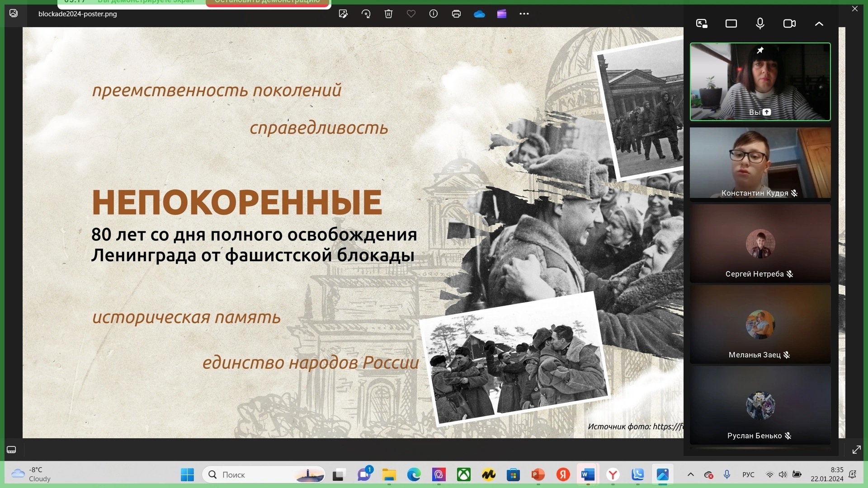Open the volume control in the tray
This screenshot has width=868, height=488.
(783, 474)
